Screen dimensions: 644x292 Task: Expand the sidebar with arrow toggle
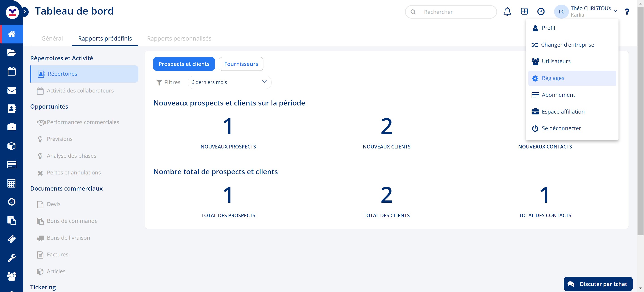point(25,11)
